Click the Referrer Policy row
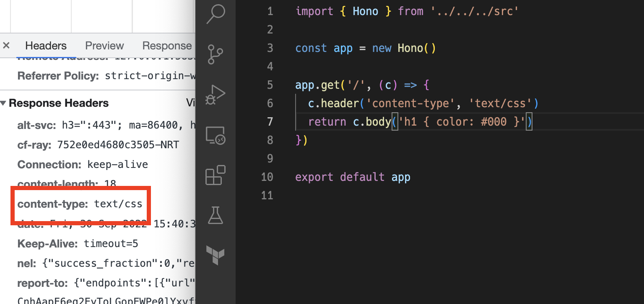The image size is (644, 304). (106, 76)
